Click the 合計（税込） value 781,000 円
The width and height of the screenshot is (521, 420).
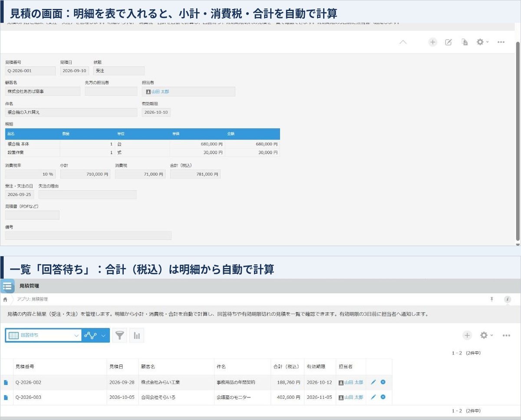(x=195, y=174)
